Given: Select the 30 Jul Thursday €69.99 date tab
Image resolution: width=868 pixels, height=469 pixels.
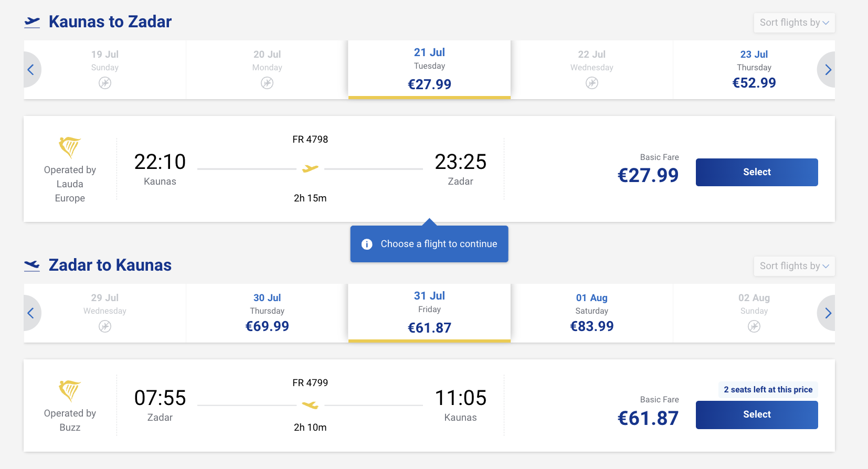Looking at the screenshot, I should coord(267,313).
